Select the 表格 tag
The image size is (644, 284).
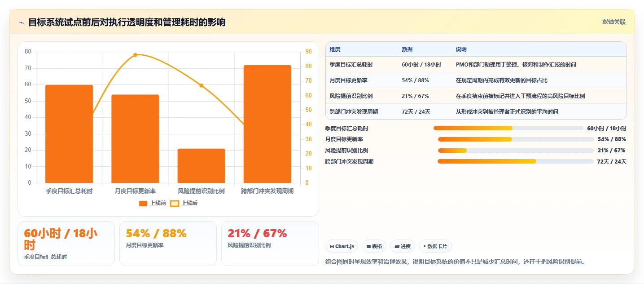coord(374,246)
